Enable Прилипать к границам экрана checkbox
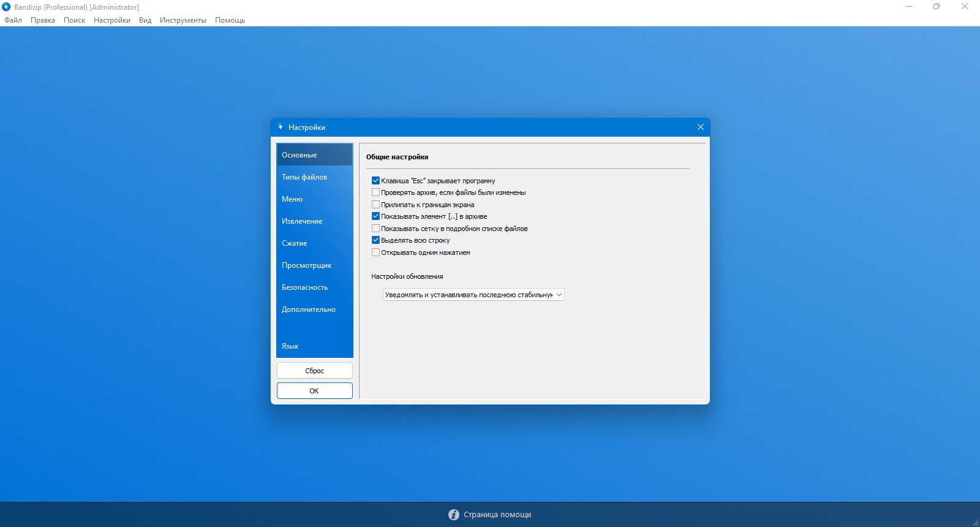980x527 pixels. (x=375, y=205)
